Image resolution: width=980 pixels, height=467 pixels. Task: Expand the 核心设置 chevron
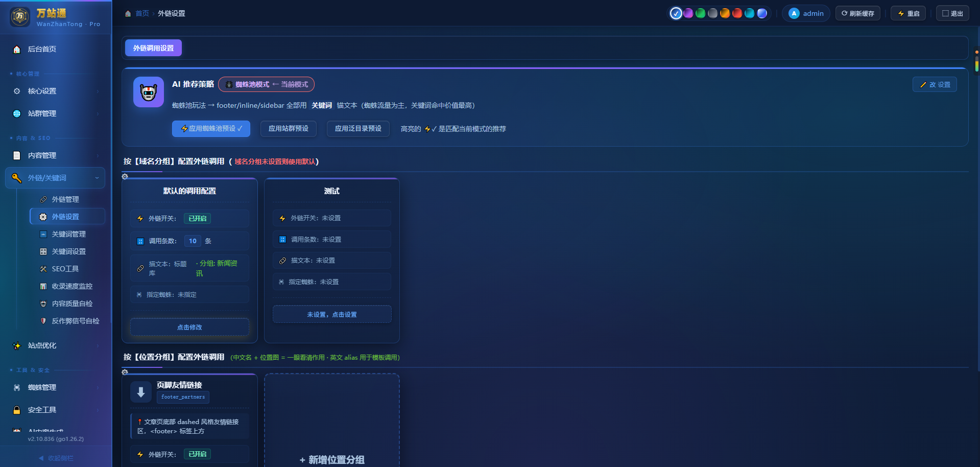(98, 91)
